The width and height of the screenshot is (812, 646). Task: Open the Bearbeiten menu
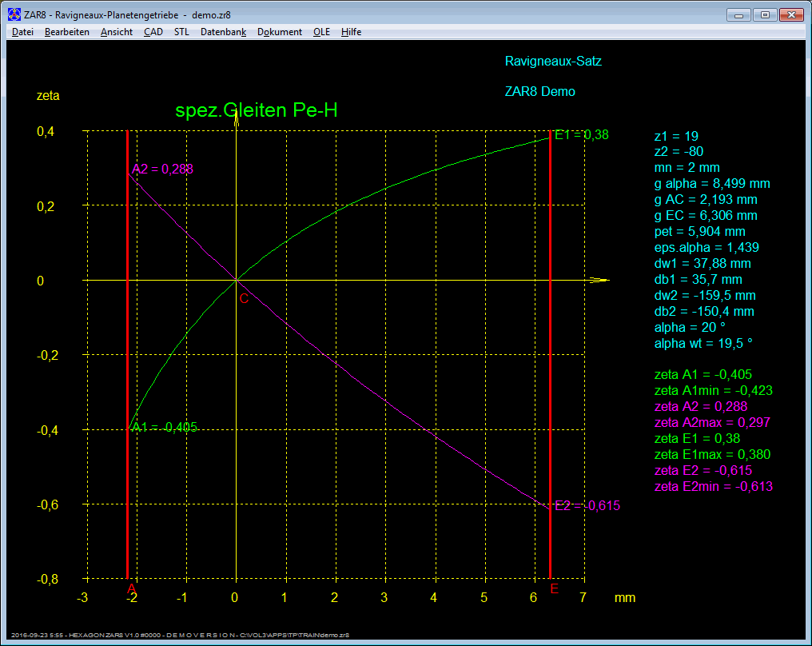(67, 32)
